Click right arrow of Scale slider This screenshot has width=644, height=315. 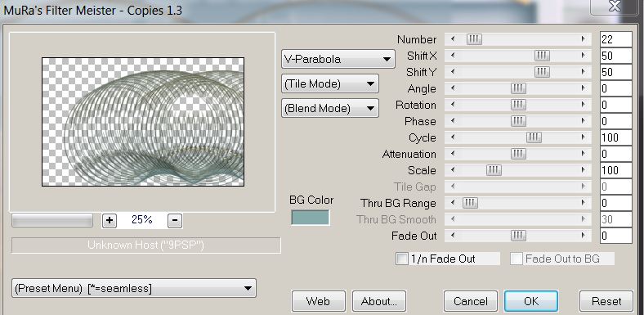[x=583, y=170]
